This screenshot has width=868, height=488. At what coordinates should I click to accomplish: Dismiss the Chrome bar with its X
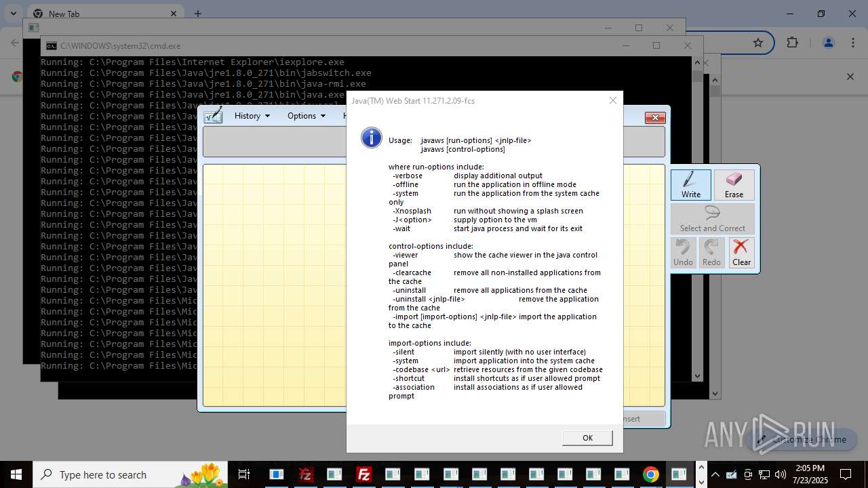[850, 77]
